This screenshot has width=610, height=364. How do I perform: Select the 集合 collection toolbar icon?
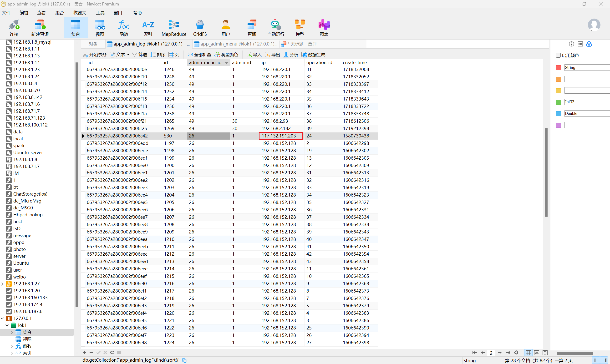(76, 28)
